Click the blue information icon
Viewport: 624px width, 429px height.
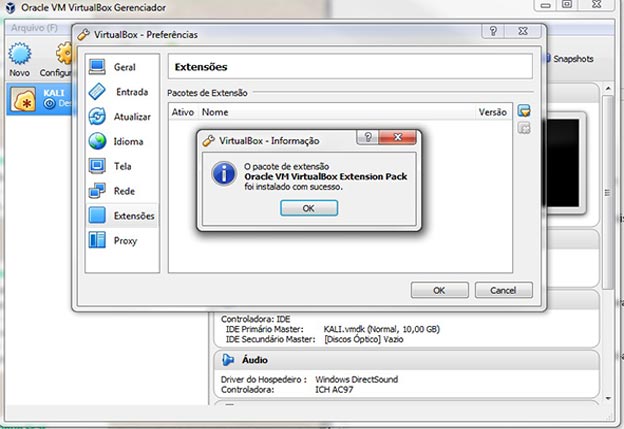pos(224,174)
